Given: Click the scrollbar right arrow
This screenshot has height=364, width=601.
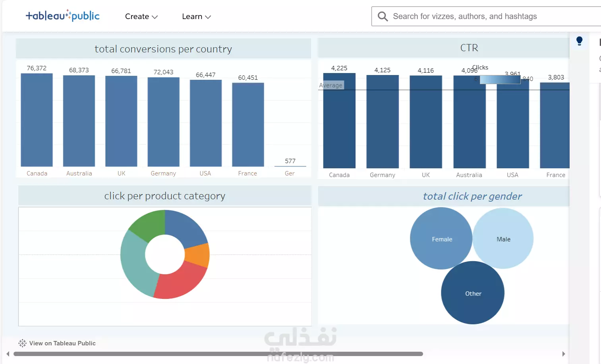Looking at the screenshot, I should point(563,354).
